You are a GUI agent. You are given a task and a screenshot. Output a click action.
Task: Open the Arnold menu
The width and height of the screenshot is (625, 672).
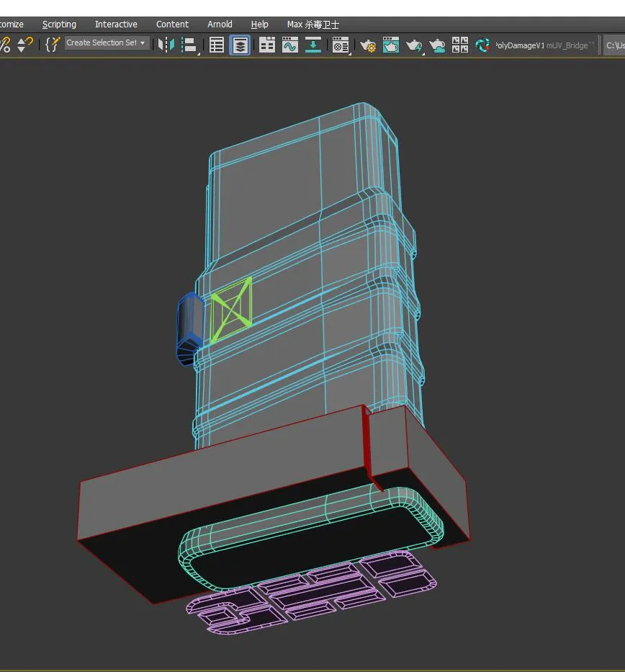coord(220,24)
